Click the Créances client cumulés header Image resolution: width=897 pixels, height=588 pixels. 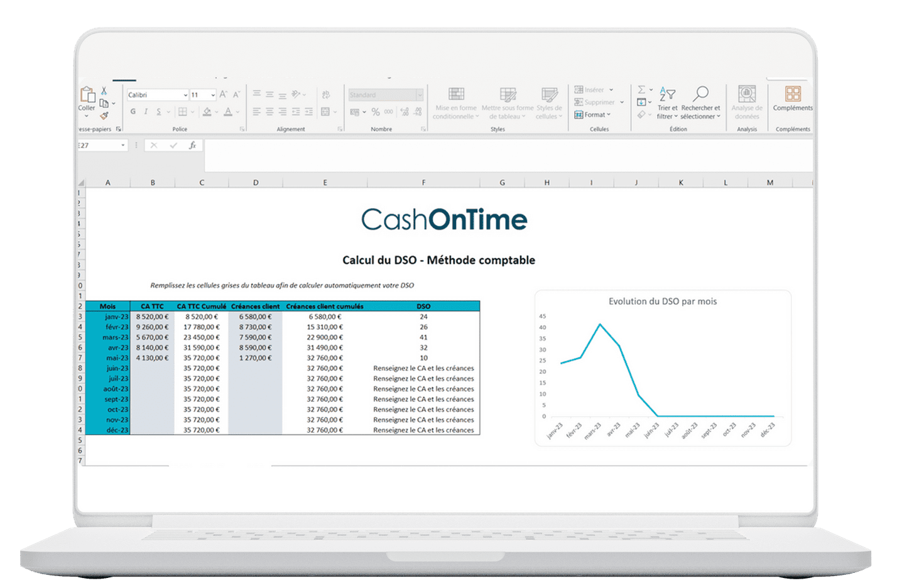pyautogui.click(x=325, y=307)
